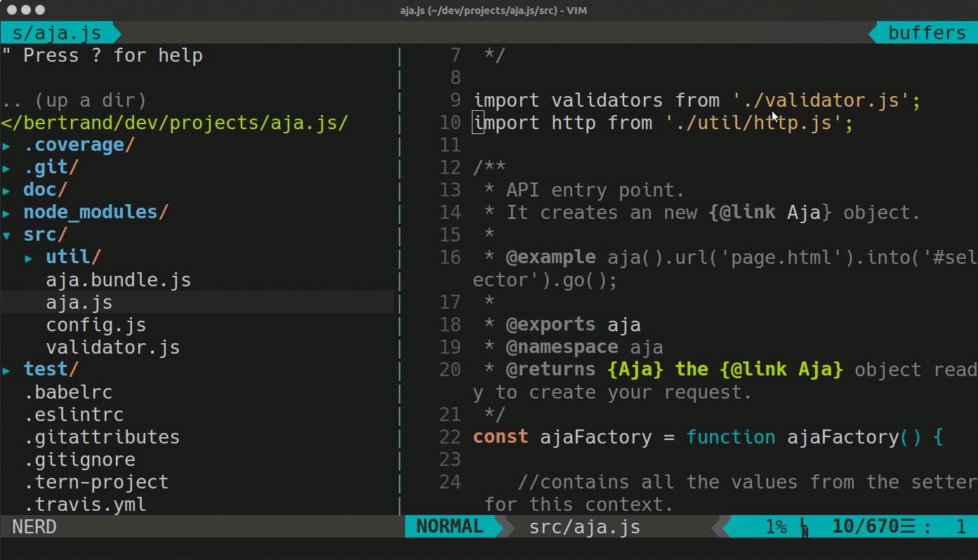The image size is (978, 560).
Task: Click the 'function' keyword on line 22
Action: click(x=731, y=437)
